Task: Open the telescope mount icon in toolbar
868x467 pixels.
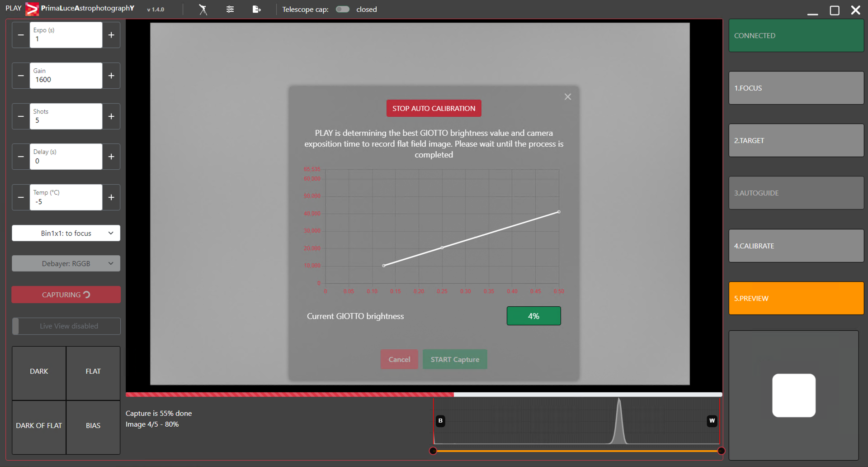Action: point(203,10)
